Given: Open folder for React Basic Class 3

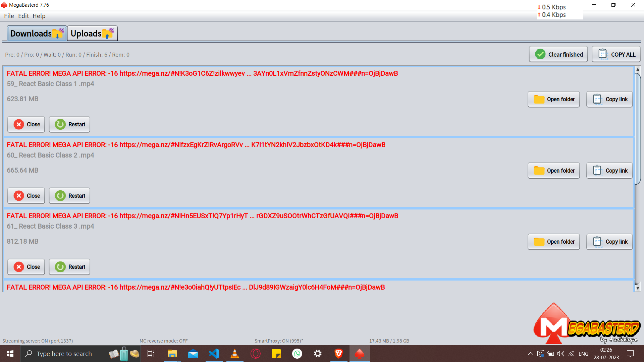Looking at the screenshot, I should tap(553, 242).
